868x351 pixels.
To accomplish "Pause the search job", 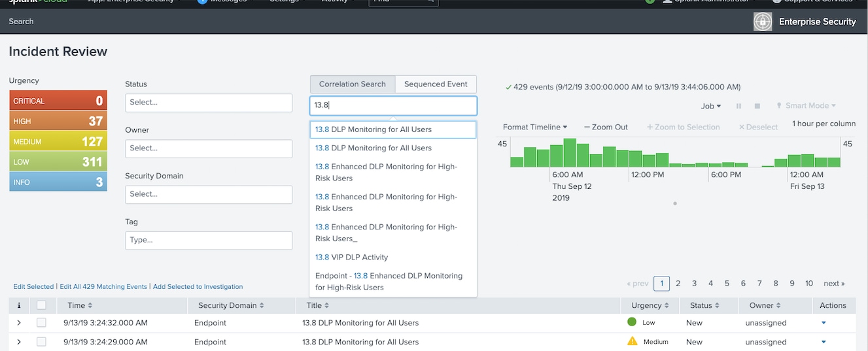I will [x=739, y=106].
